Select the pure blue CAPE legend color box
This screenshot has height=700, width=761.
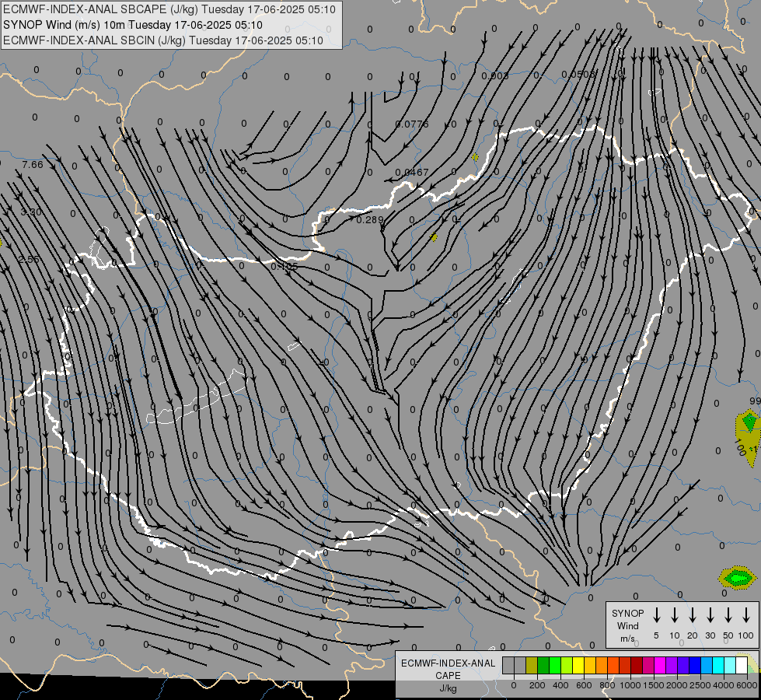(x=694, y=665)
